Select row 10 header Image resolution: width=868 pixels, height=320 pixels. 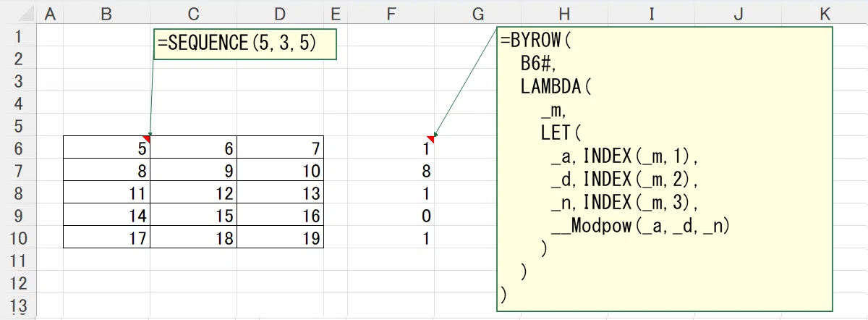click(18, 238)
